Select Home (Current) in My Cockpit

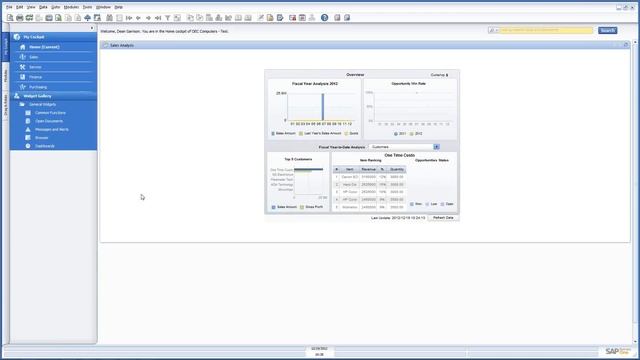click(x=44, y=47)
